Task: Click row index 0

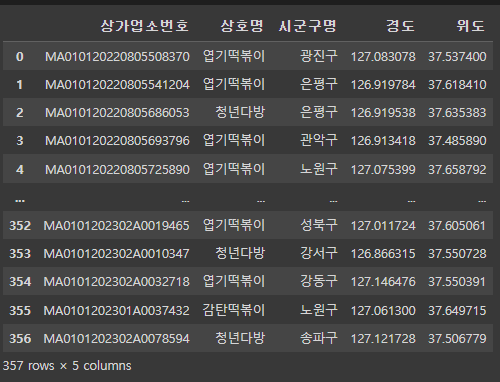Action: click(20, 56)
